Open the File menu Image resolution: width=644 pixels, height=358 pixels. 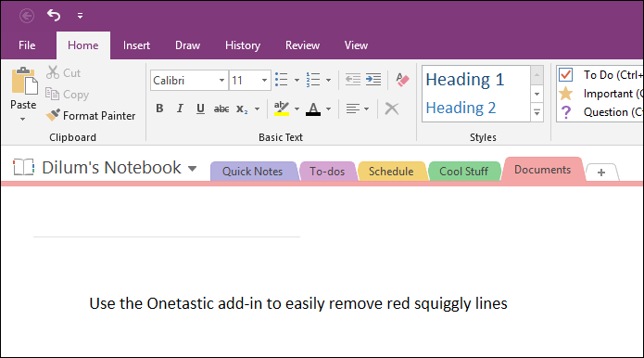point(27,45)
